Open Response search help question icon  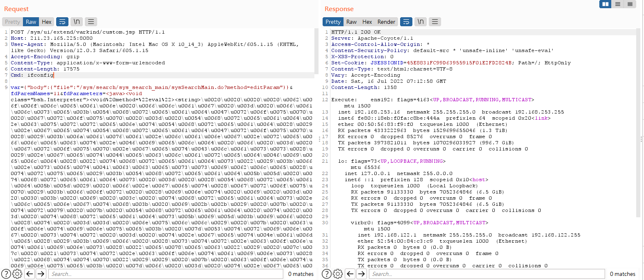327,274
